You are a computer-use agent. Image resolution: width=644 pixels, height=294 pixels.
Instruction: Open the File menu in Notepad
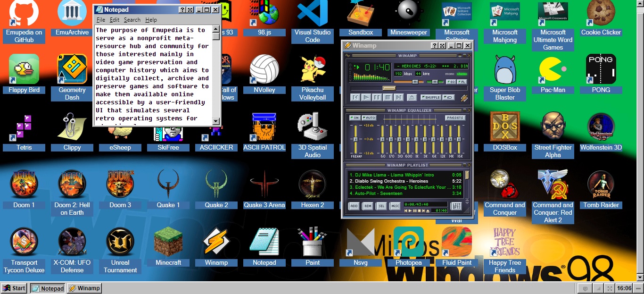click(x=101, y=20)
